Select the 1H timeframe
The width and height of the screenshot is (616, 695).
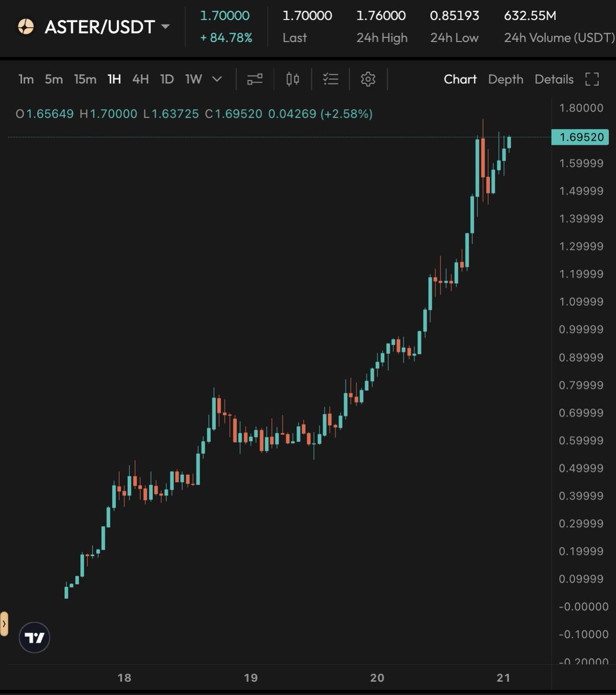[114, 79]
